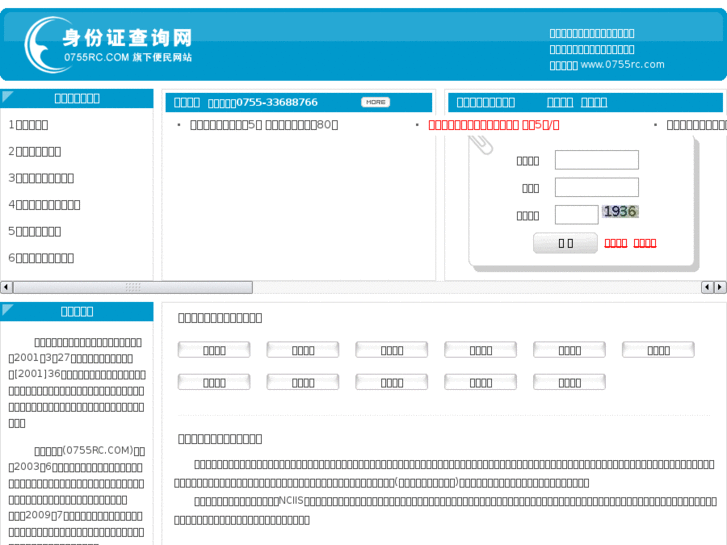This screenshot has width=727, height=545.
Task: Open the first red link beside submit button
Action: pyautogui.click(x=616, y=244)
